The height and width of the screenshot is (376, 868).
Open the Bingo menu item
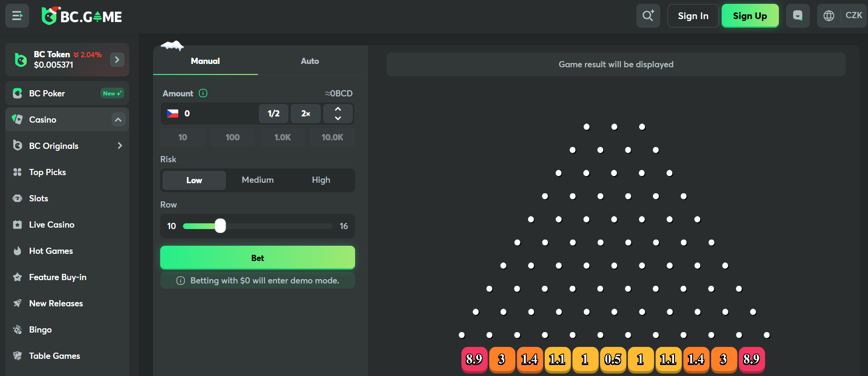[67, 329]
